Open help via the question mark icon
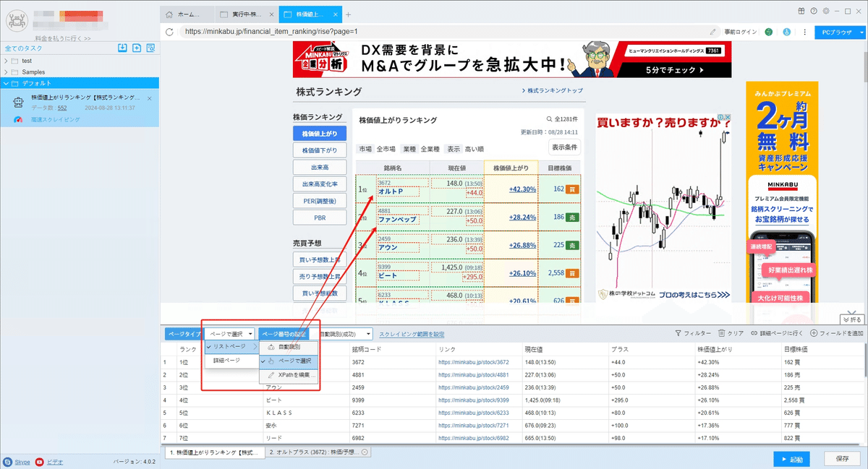Viewport: 868px width, 469px height. pos(814,10)
